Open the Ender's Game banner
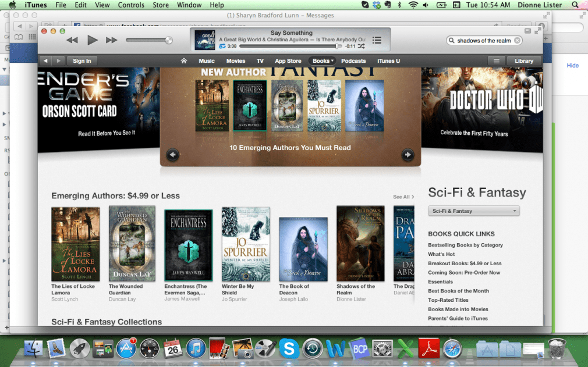 pyautogui.click(x=98, y=109)
